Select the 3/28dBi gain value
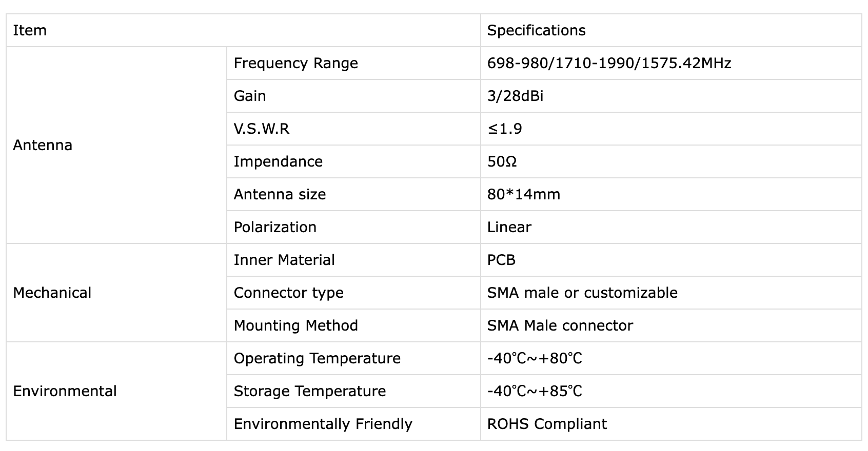868x451 pixels. (x=515, y=96)
